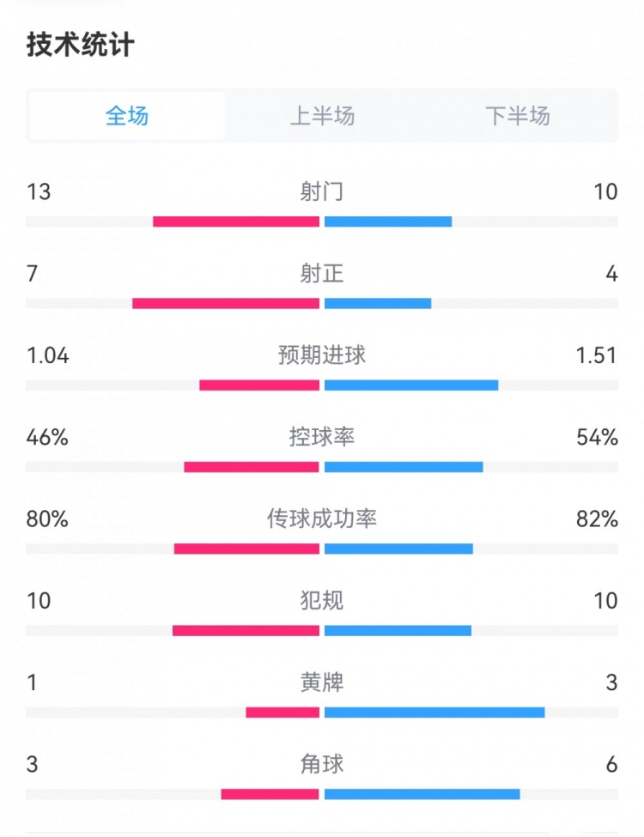The height and width of the screenshot is (837, 644).
Task: Switch to the 全场 tab
Action: 127,116
